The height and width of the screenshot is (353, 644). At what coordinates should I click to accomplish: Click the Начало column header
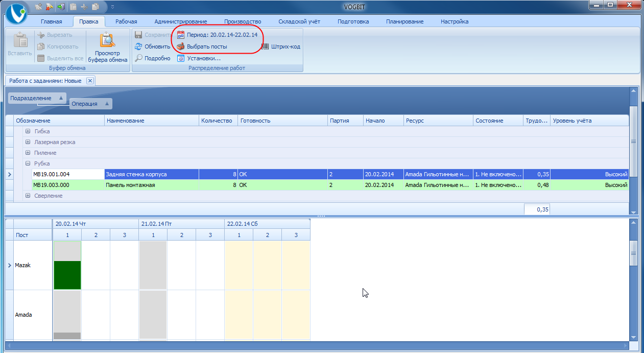click(x=383, y=121)
